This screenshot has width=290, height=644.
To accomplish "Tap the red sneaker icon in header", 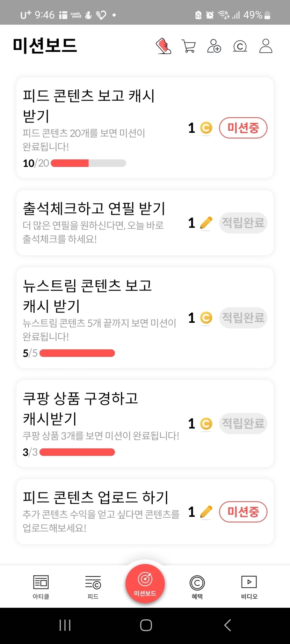I will tap(164, 46).
